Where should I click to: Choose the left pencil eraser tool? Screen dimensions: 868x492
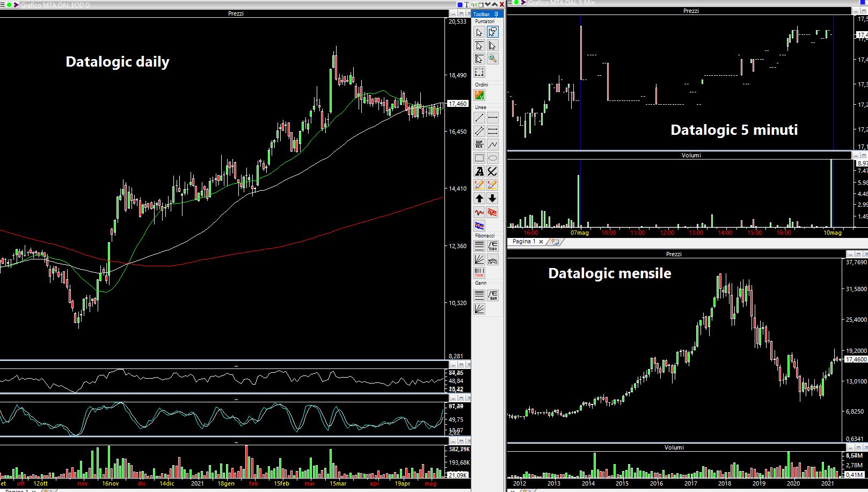pyautogui.click(x=479, y=185)
